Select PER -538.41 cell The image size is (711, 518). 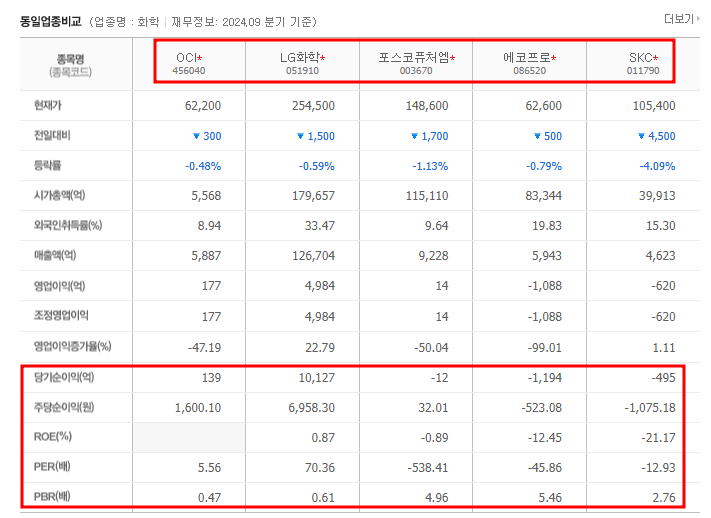tap(428, 467)
